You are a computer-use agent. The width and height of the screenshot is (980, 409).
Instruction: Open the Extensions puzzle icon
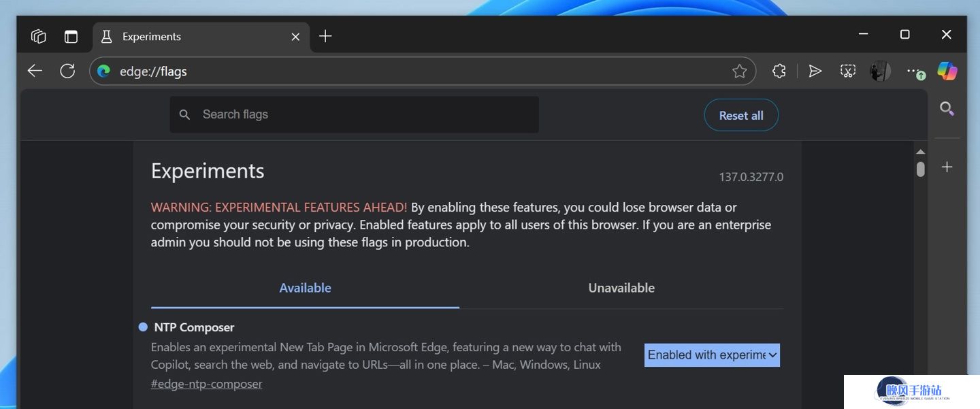[x=779, y=71]
